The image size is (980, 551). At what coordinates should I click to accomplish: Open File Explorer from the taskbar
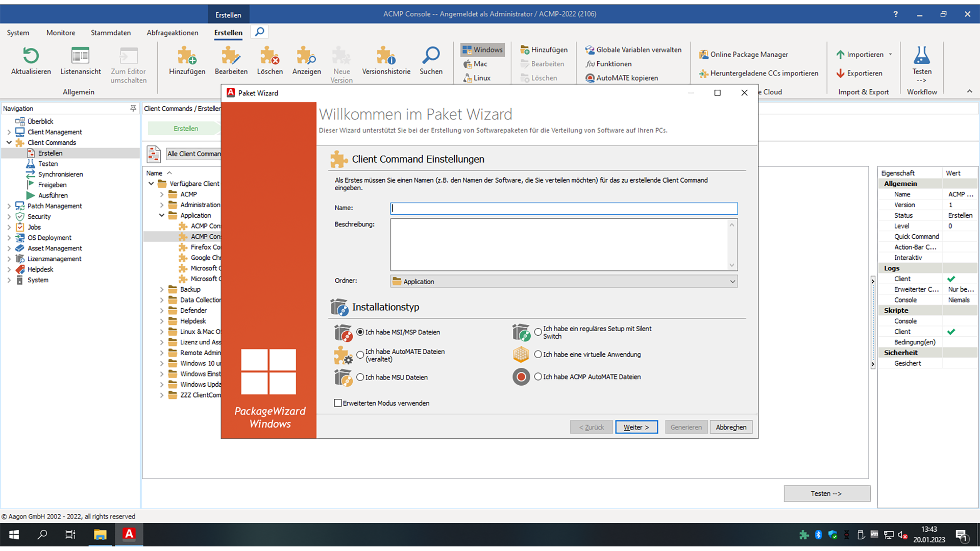click(x=100, y=534)
